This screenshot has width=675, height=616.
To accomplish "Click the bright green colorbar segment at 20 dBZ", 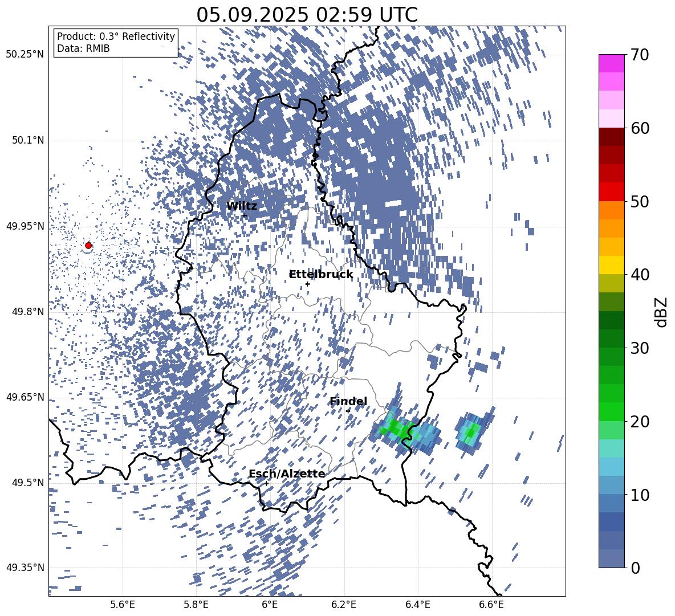I will (x=612, y=412).
